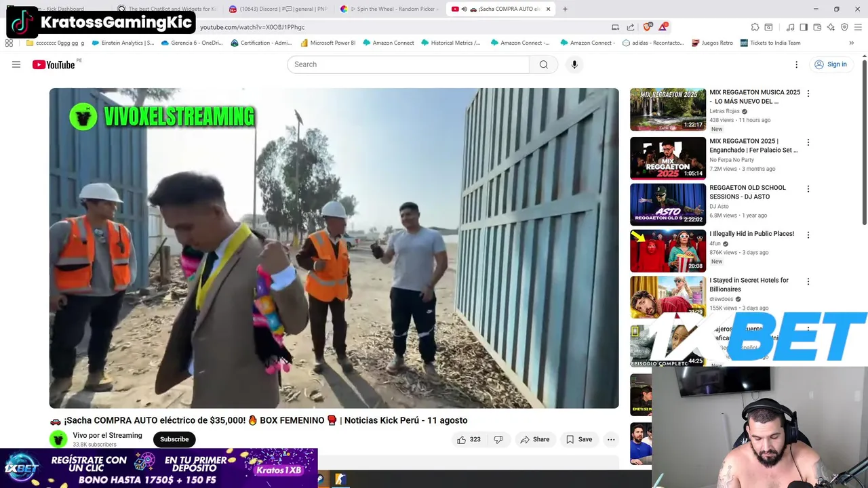Image resolution: width=868 pixels, height=488 pixels.
Task: Open the Brave Wallet icon
Action: (817, 27)
